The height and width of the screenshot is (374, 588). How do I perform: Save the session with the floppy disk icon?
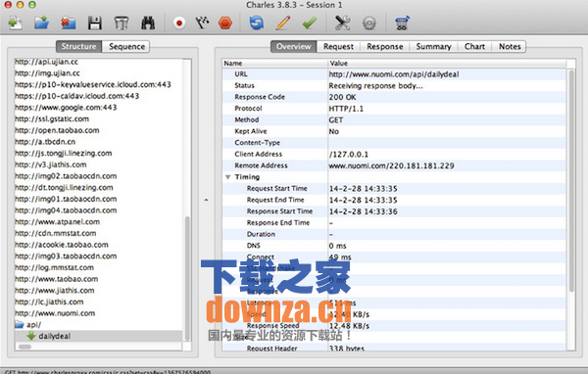click(x=94, y=23)
